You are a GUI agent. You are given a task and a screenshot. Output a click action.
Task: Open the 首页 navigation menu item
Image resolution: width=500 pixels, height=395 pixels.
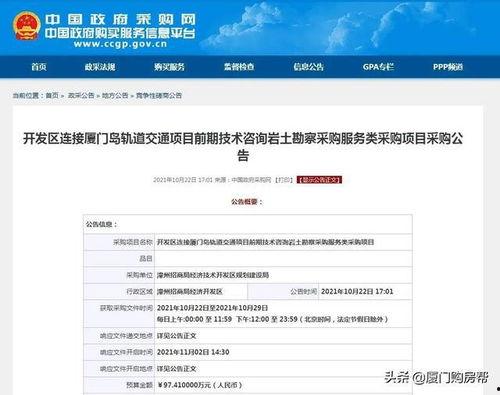coord(39,67)
